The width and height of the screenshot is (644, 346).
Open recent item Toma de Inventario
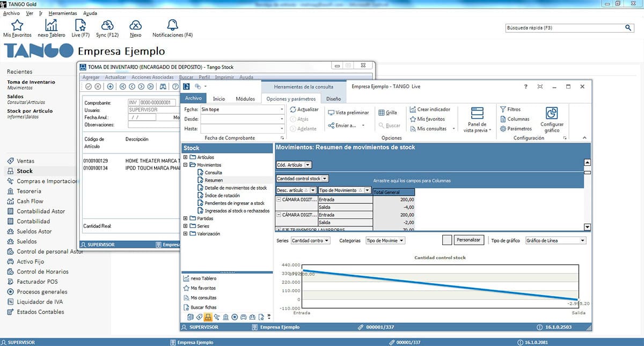pos(31,82)
